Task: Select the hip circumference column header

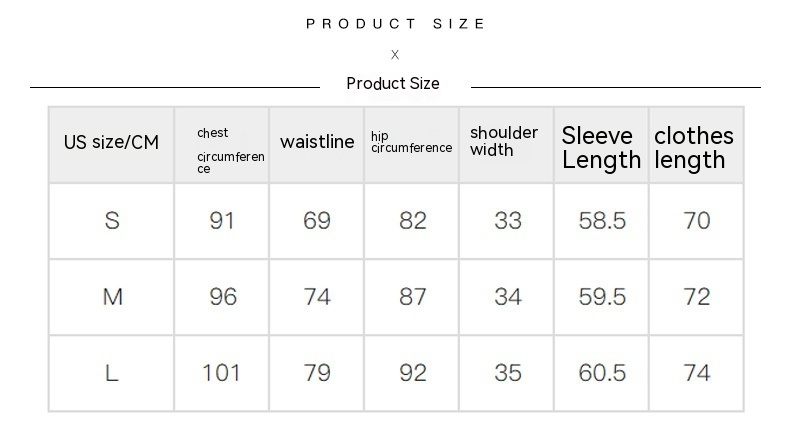Action: [x=411, y=142]
